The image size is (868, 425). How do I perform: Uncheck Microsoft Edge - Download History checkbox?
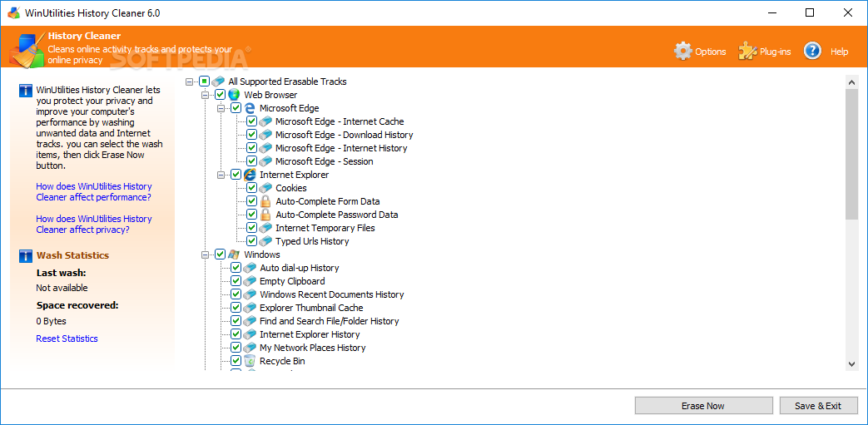(x=251, y=135)
